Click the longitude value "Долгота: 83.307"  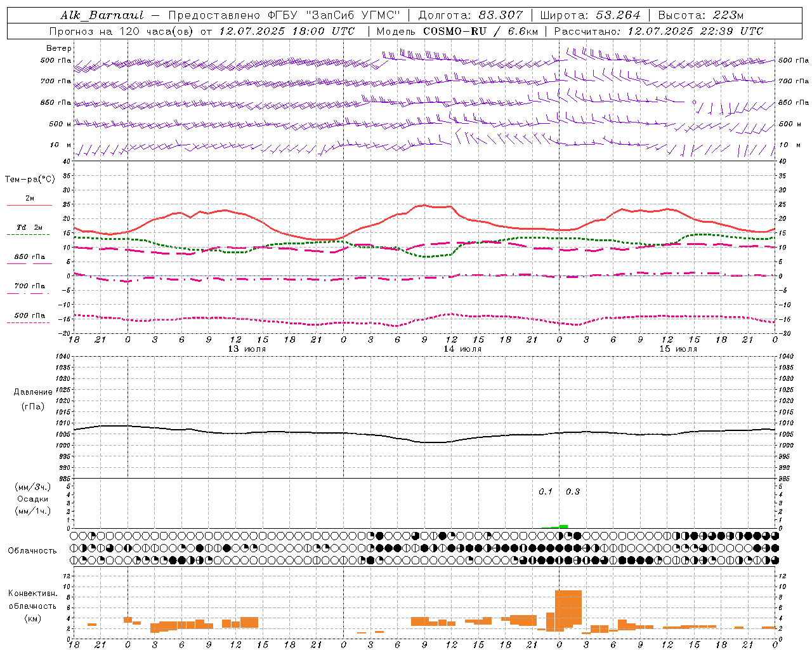click(471, 15)
